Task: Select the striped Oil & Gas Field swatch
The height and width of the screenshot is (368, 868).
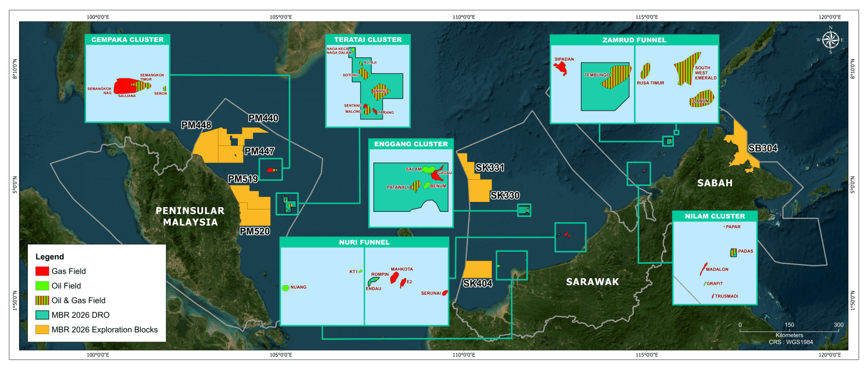Action: (x=42, y=300)
